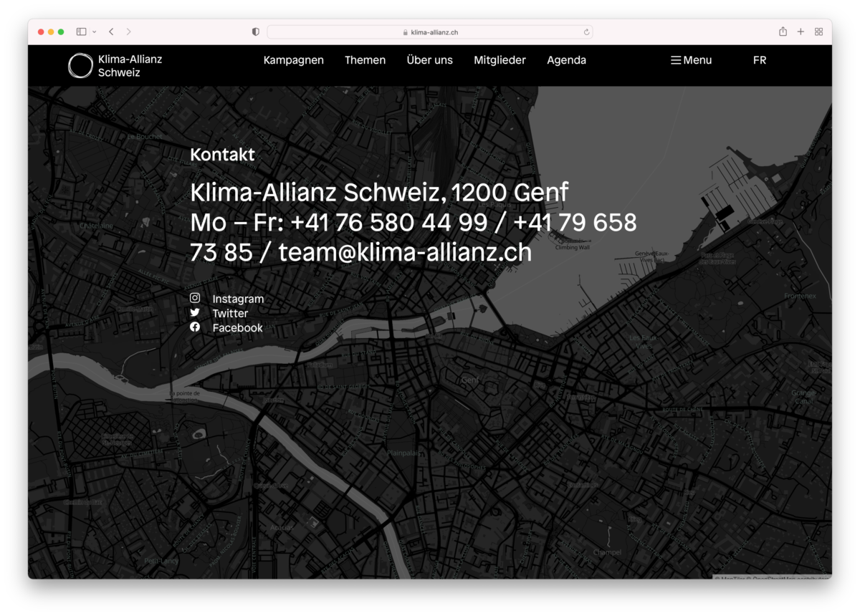This screenshot has width=860, height=616.
Task: Open the Über uns page
Action: pyautogui.click(x=429, y=60)
